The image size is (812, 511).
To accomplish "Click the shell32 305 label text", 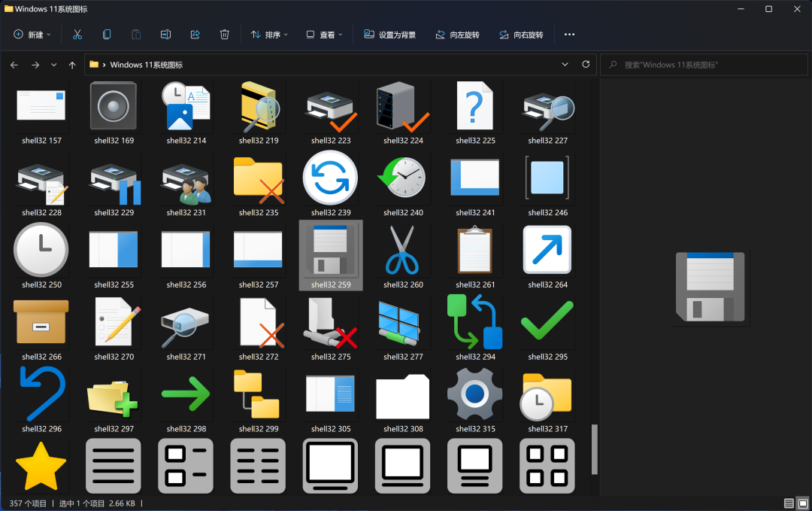I will pyautogui.click(x=330, y=429).
